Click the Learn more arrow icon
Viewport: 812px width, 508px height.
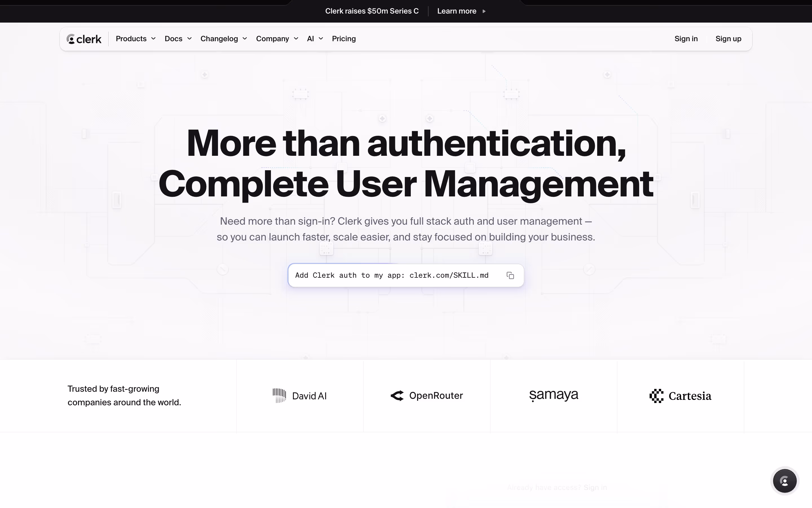484,11
